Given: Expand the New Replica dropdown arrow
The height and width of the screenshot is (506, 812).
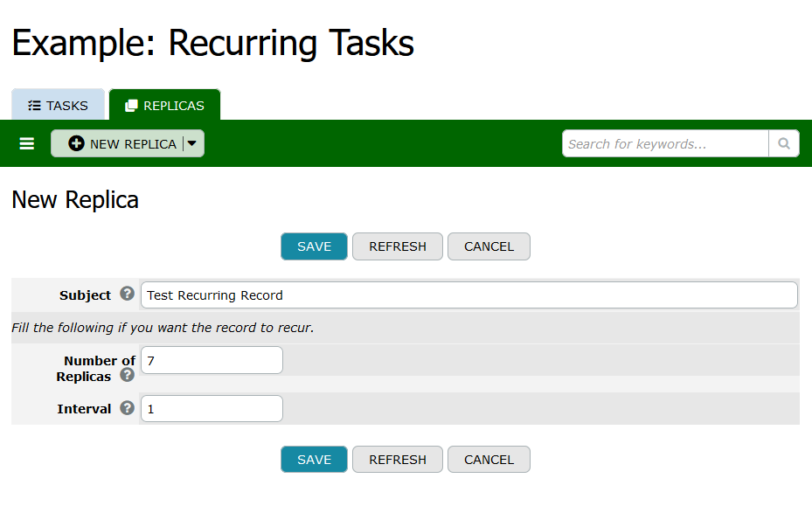Looking at the screenshot, I should tap(192, 143).
